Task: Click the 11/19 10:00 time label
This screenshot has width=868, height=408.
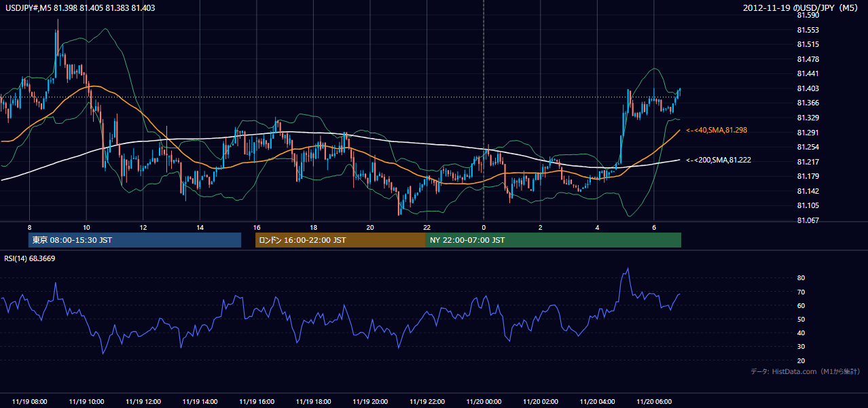Action: coord(86,401)
